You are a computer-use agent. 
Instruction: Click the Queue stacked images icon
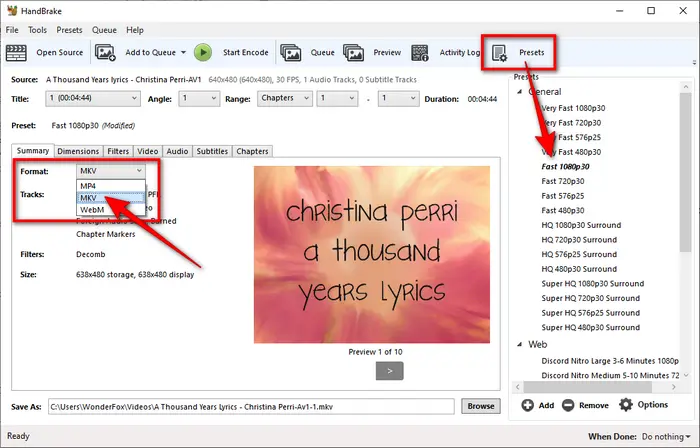(291, 53)
